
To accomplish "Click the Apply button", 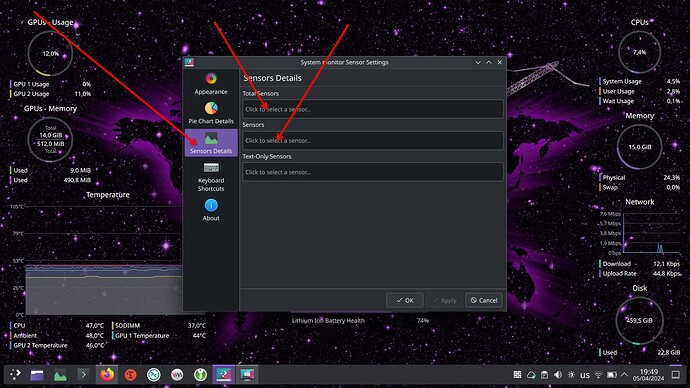I will click(x=444, y=300).
